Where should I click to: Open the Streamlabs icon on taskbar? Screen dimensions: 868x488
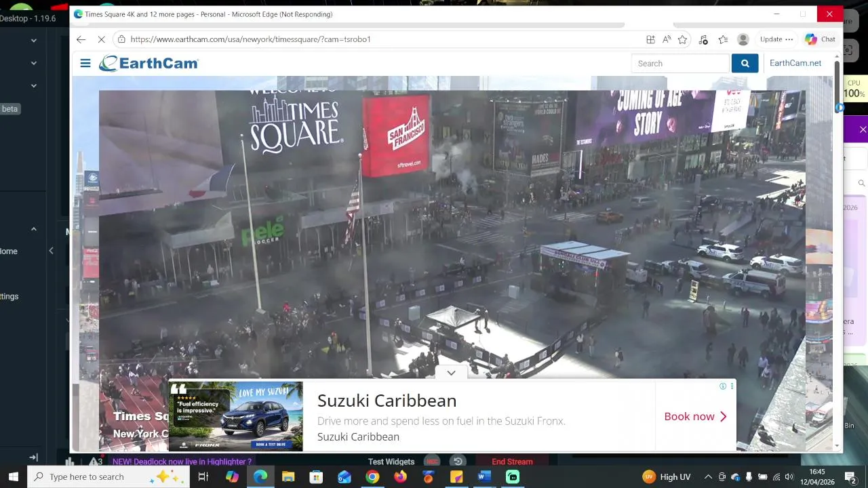pyautogui.click(x=513, y=476)
